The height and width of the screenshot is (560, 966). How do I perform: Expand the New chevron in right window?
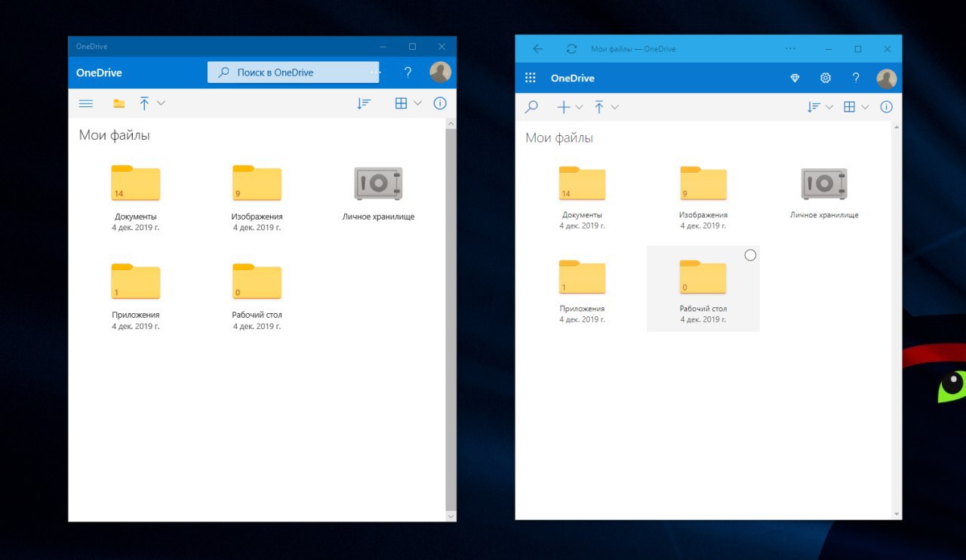click(579, 107)
